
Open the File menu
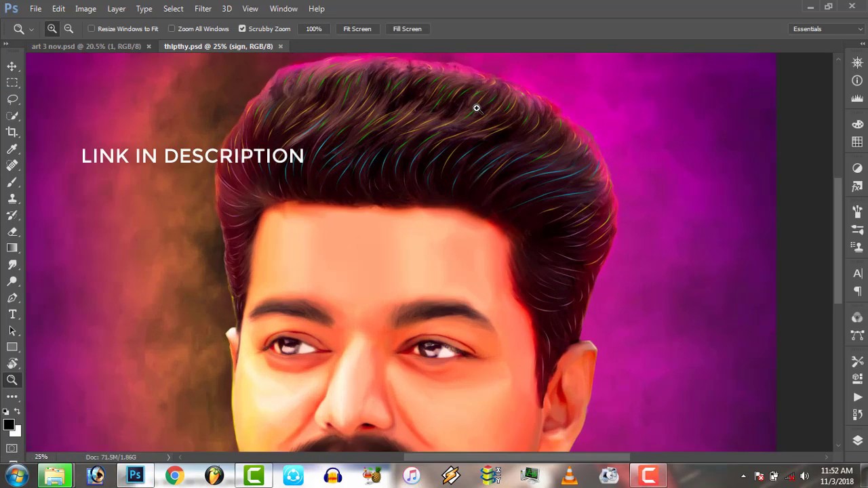35,9
